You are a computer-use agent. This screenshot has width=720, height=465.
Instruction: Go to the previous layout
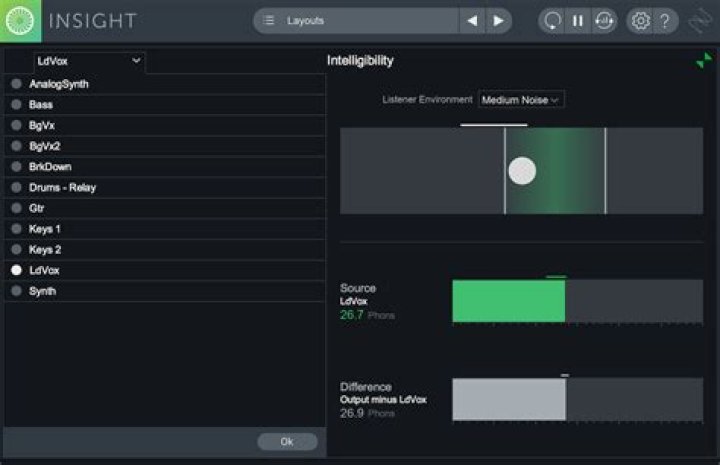point(472,21)
